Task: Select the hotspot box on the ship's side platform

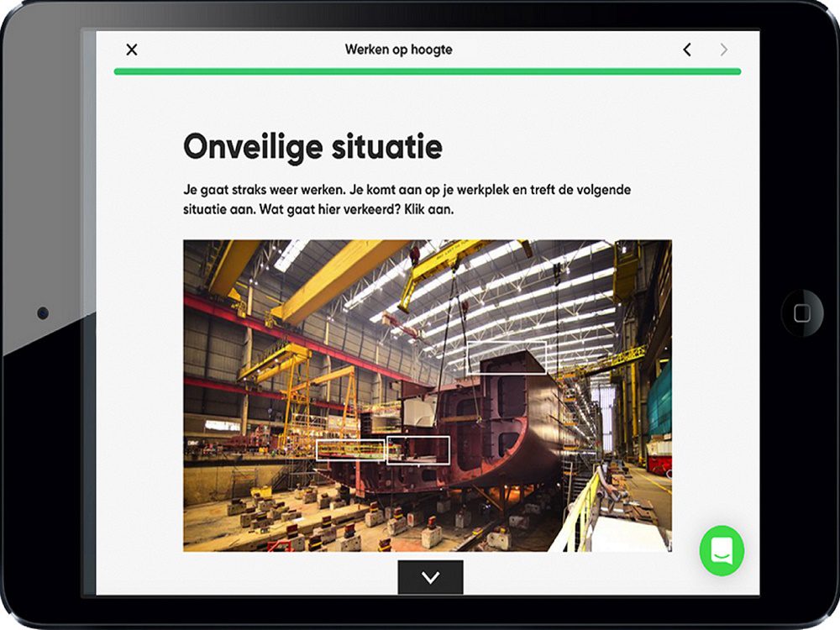Action: [x=418, y=450]
